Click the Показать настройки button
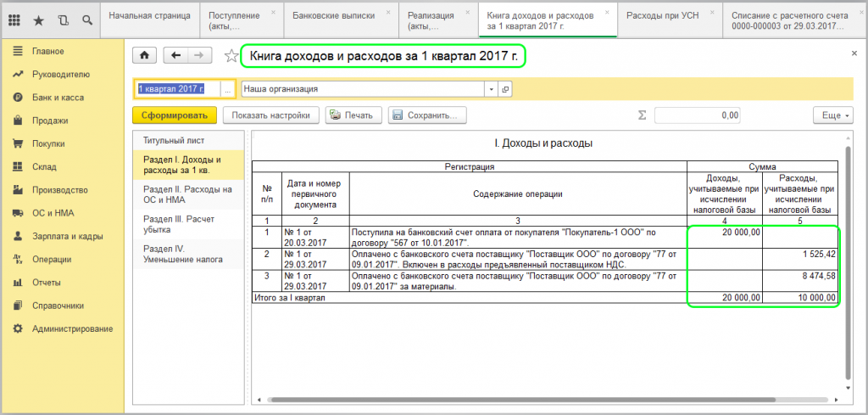 (271, 115)
